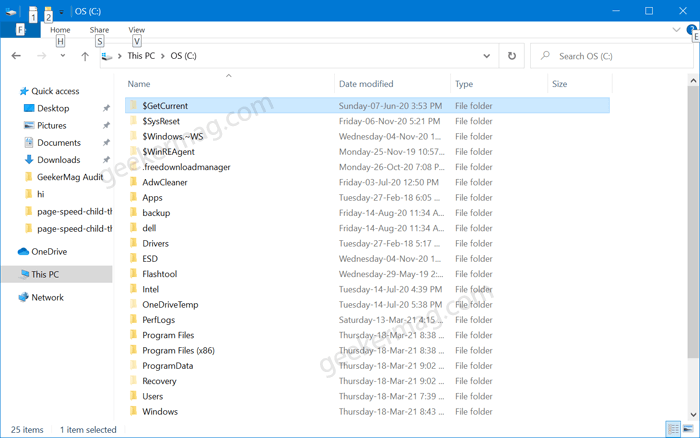Select This PC in the navigation pane
The height and width of the screenshot is (438, 700).
[45, 275]
